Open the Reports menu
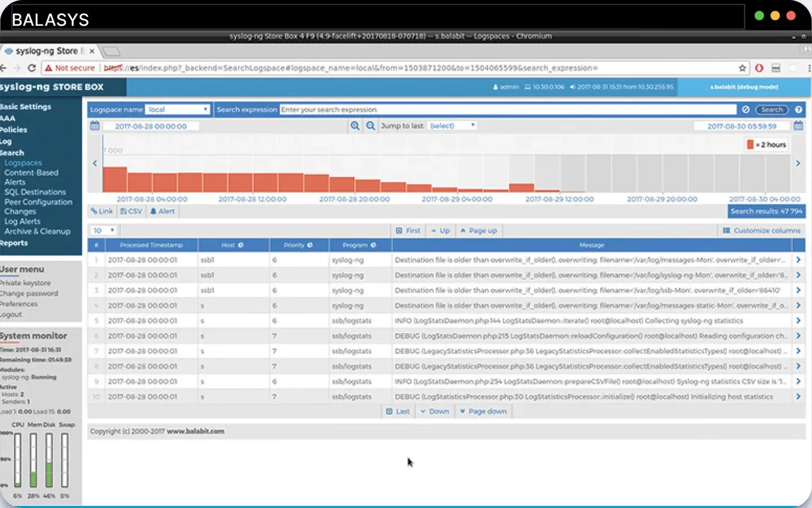The image size is (812, 508). coord(14,243)
